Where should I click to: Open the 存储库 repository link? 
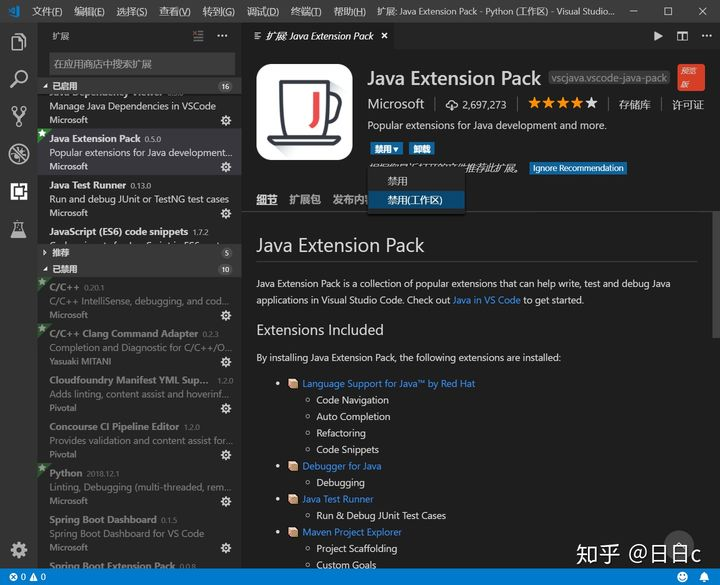pyautogui.click(x=635, y=105)
